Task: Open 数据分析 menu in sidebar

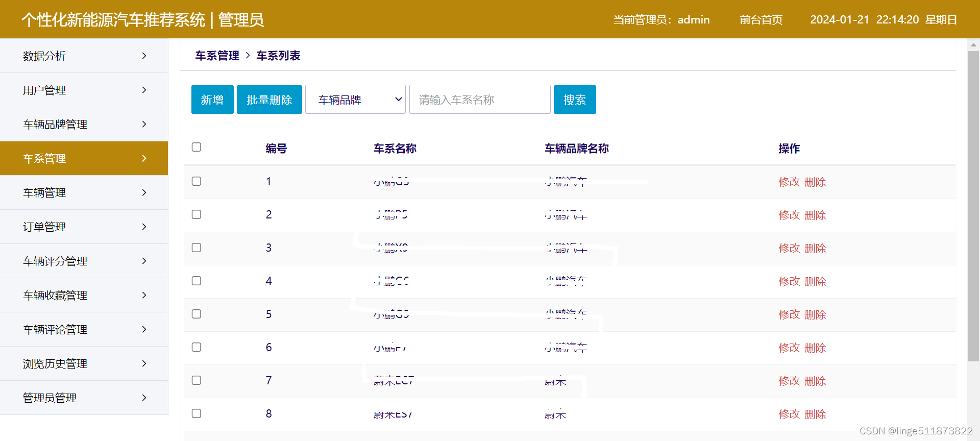Action: tap(84, 56)
